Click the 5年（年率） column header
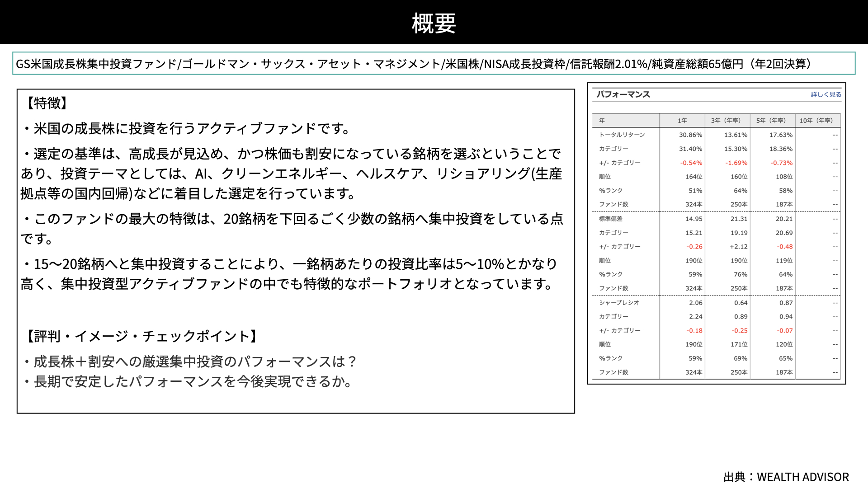This screenshot has width=868, height=488. (773, 121)
